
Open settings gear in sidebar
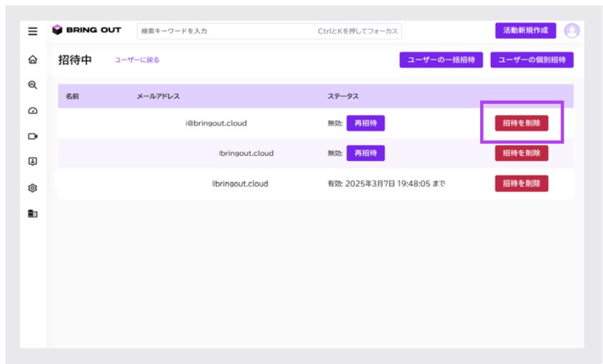point(32,188)
